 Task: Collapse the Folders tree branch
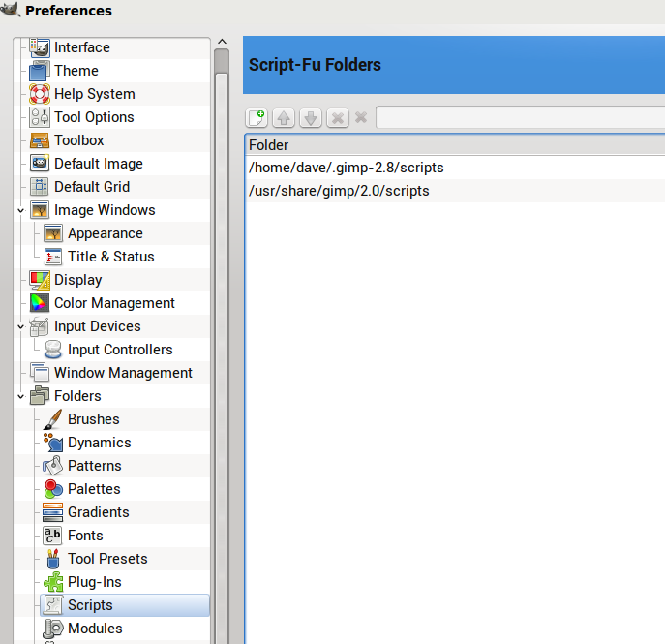(x=20, y=396)
